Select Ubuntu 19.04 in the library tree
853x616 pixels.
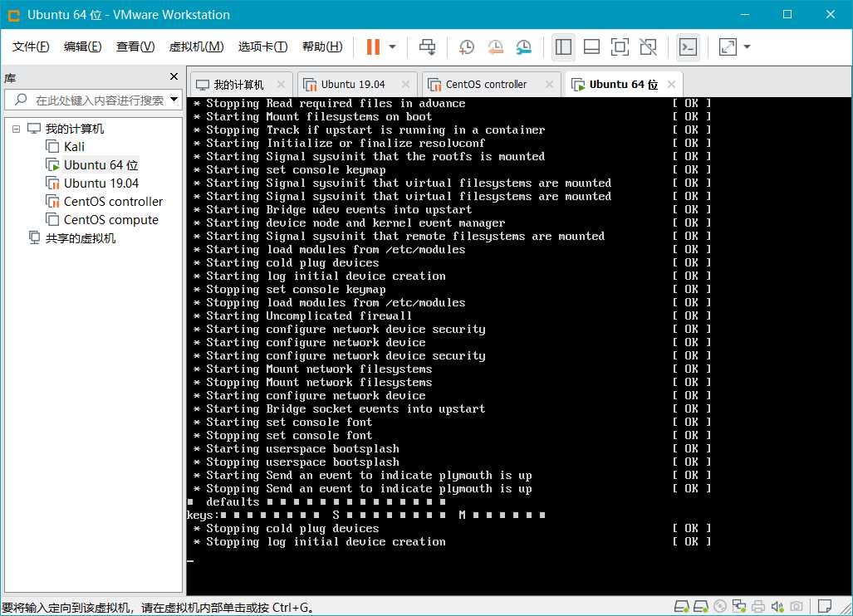101,183
